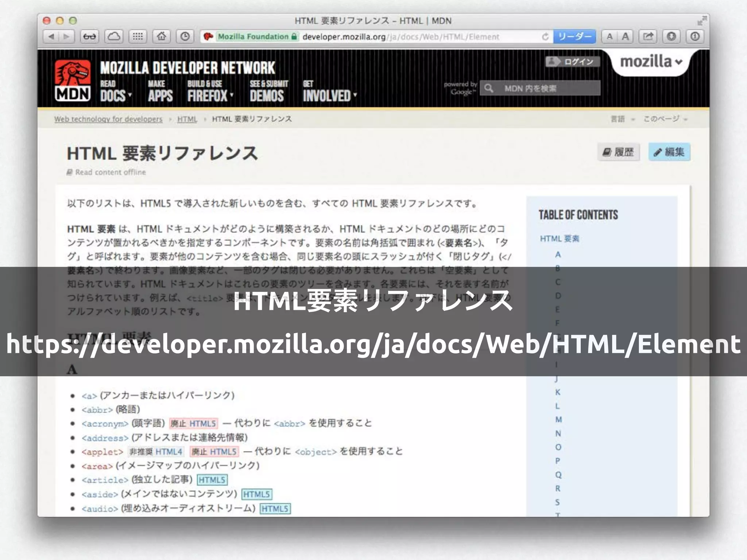Image resolution: width=747 pixels, height=560 pixels.
Task: Enter fullscreen via top-right arrows icon
Action: click(702, 21)
